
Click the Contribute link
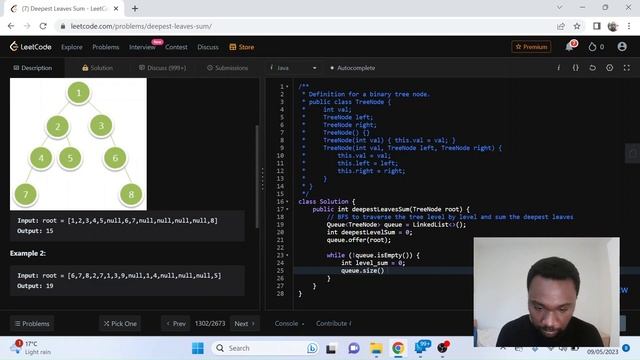tap(333, 323)
